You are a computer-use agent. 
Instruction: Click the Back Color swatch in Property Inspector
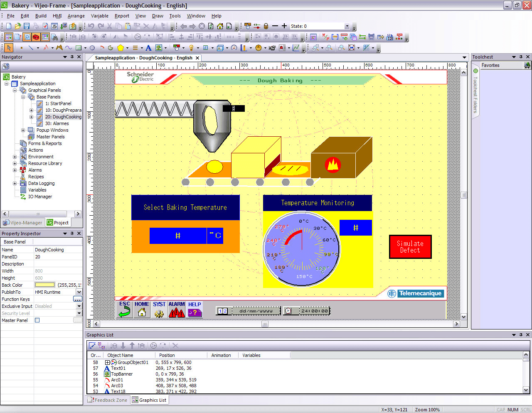[46, 285]
